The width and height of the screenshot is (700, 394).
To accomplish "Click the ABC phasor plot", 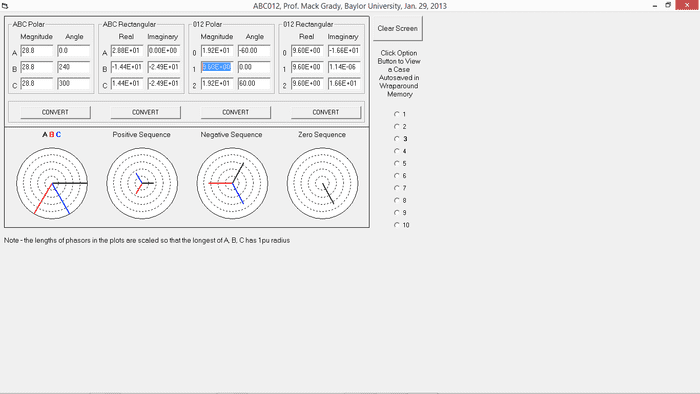I will pyautogui.click(x=52, y=183).
